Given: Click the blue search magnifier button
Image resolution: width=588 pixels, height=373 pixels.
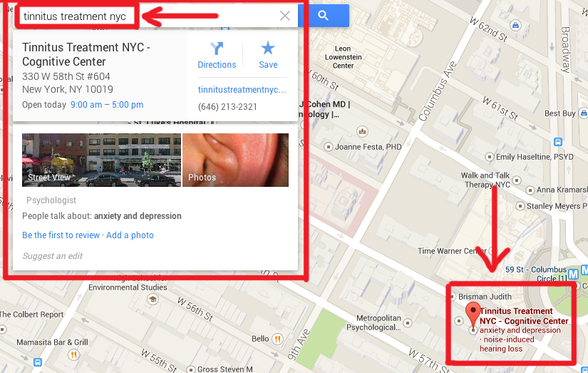Looking at the screenshot, I should [x=324, y=16].
